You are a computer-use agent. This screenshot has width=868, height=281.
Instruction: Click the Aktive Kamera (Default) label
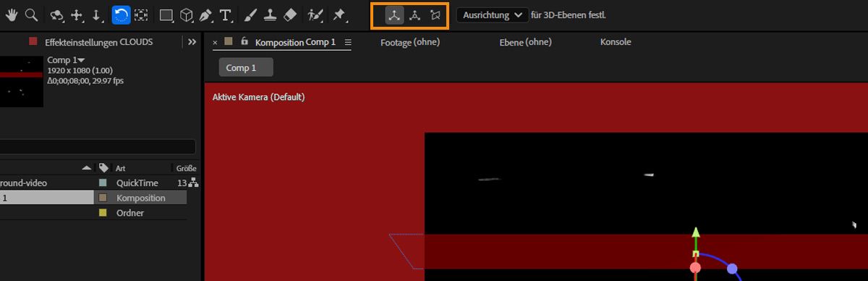click(x=258, y=97)
